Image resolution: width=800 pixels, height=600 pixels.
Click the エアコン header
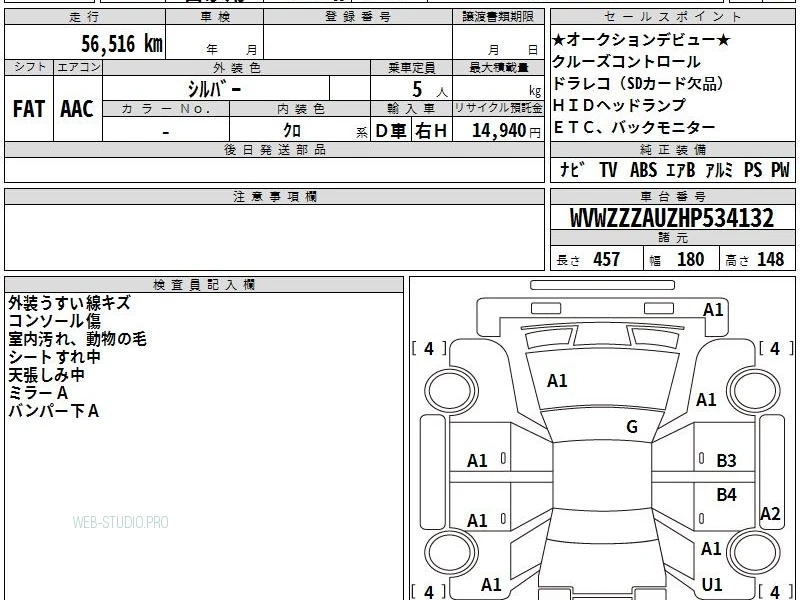click(x=78, y=67)
